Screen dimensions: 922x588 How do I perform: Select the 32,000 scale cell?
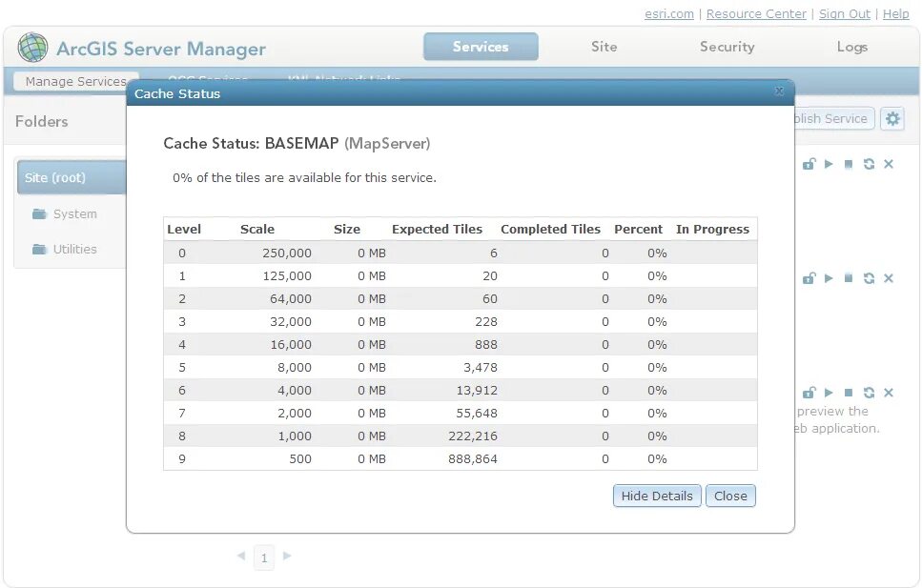tap(291, 321)
